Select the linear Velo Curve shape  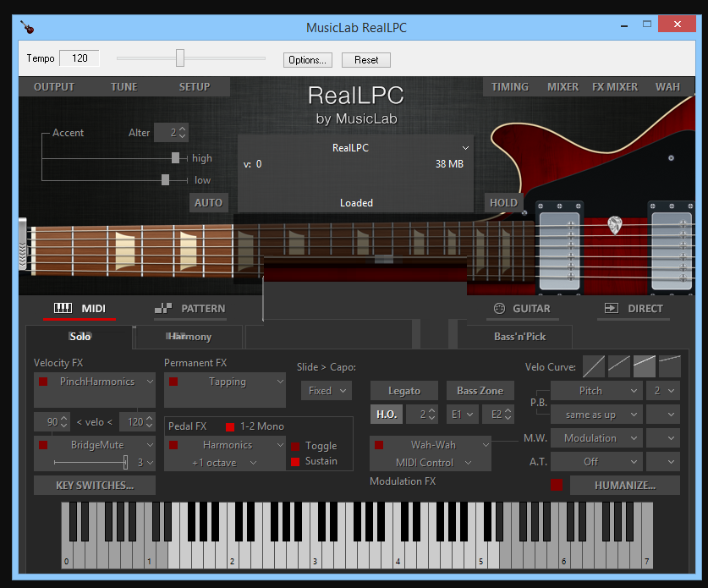593,366
